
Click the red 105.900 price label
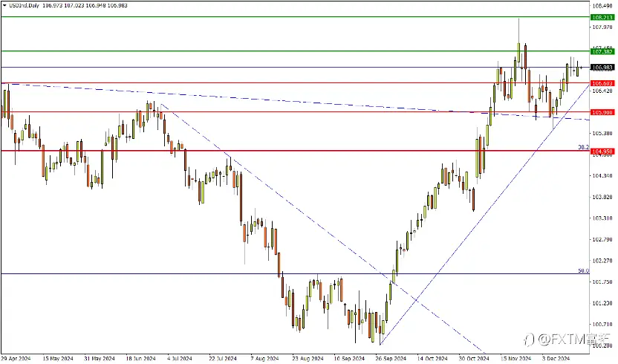pyautogui.click(x=602, y=112)
